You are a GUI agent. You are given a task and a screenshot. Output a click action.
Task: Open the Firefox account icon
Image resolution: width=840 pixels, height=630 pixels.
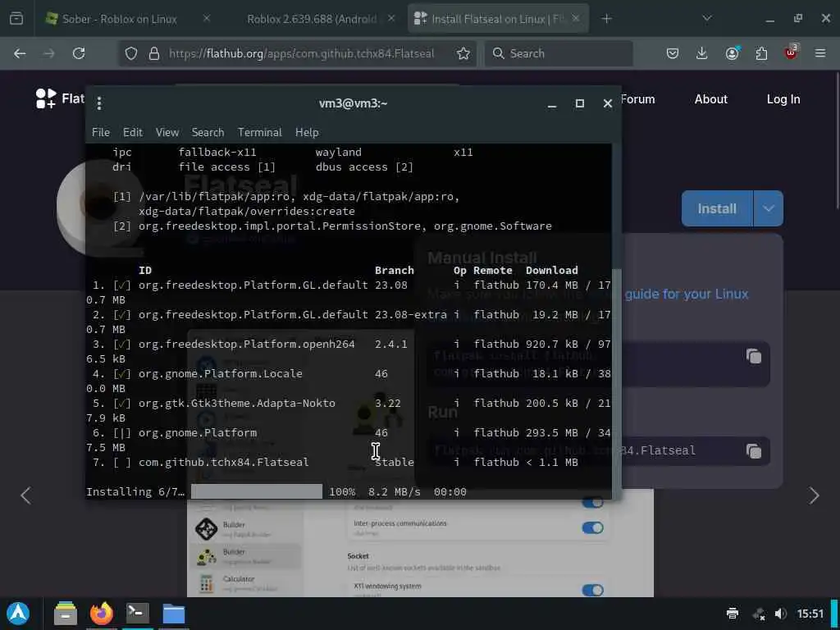pyautogui.click(x=732, y=53)
